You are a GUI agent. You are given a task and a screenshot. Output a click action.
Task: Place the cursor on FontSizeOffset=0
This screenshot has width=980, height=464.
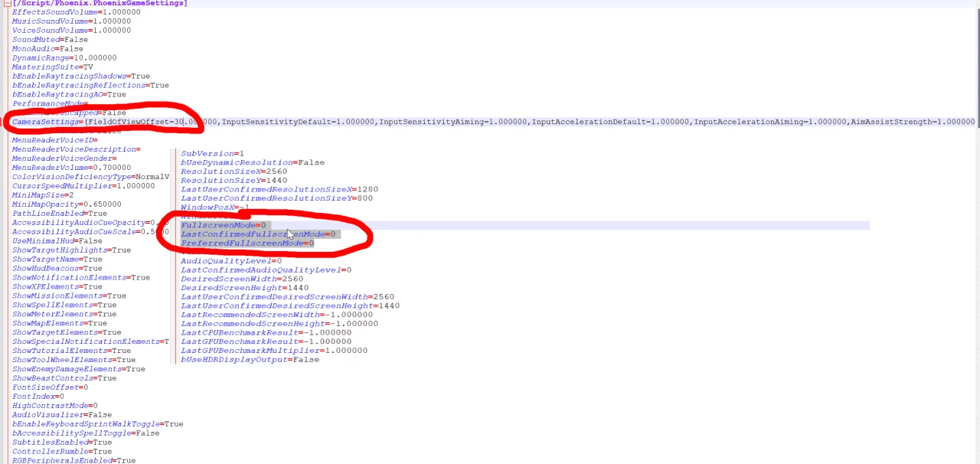point(50,389)
